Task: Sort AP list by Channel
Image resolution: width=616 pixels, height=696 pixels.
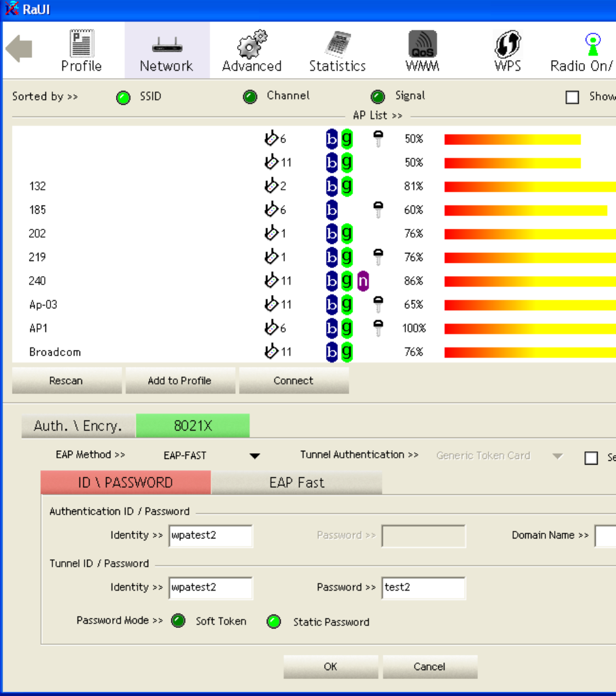Action: 250,96
